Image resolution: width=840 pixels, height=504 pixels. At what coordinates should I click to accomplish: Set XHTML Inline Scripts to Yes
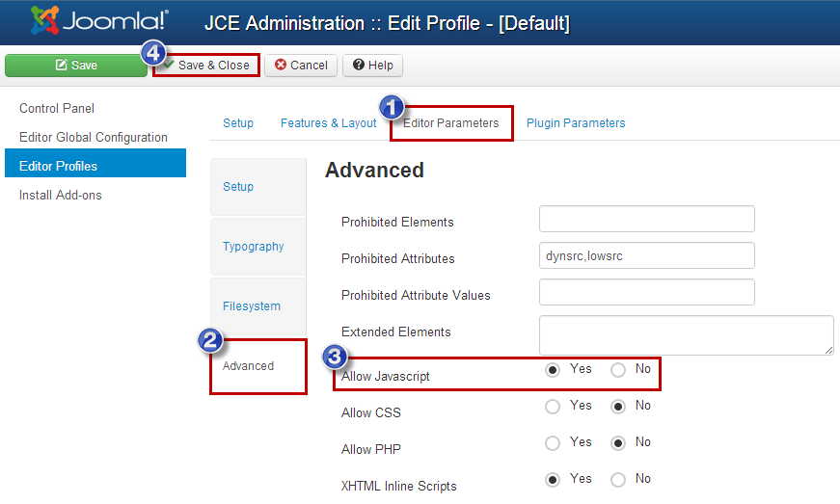553,479
